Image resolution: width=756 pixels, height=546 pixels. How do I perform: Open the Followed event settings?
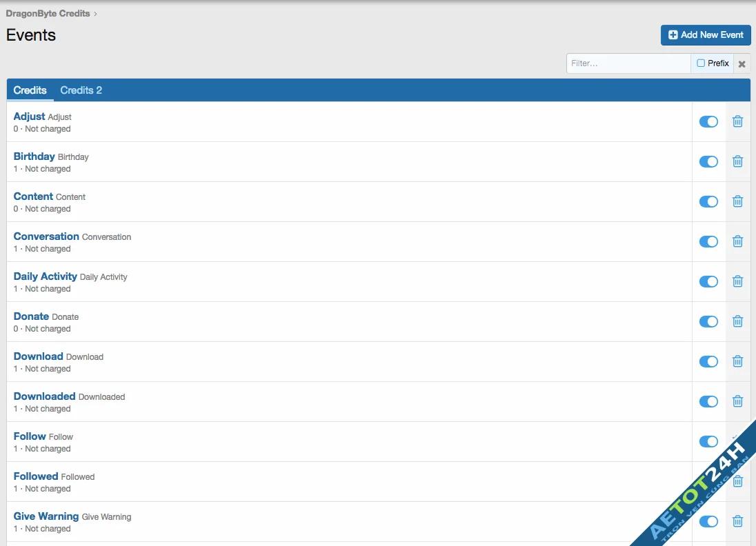36,476
